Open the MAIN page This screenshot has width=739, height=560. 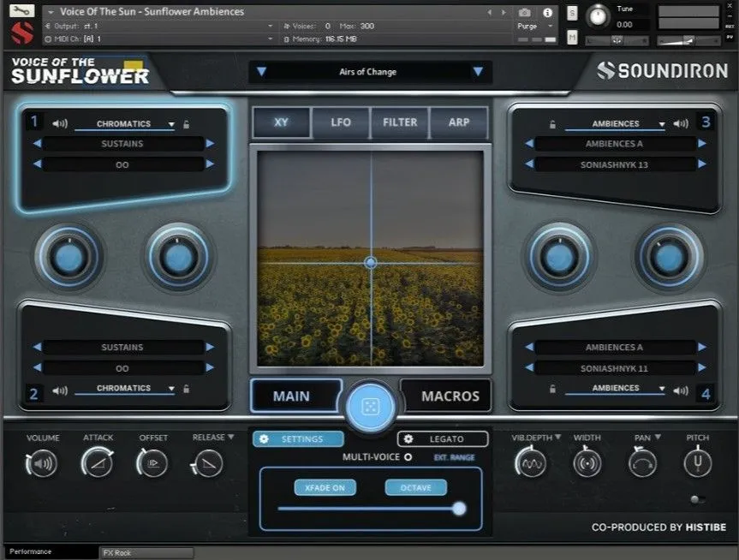pyautogui.click(x=295, y=396)
